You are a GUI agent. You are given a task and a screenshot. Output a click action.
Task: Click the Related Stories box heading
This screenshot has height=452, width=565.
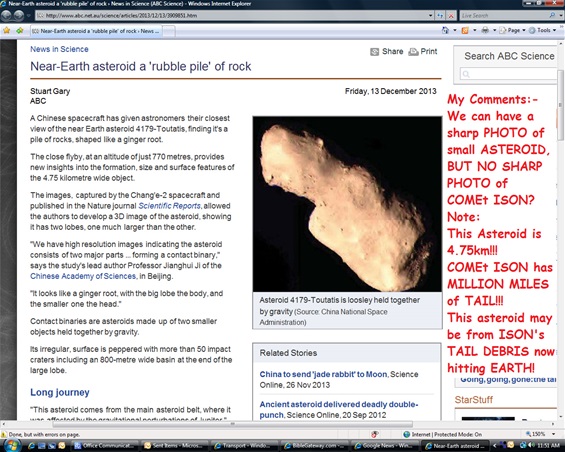[x=288, y=353]
